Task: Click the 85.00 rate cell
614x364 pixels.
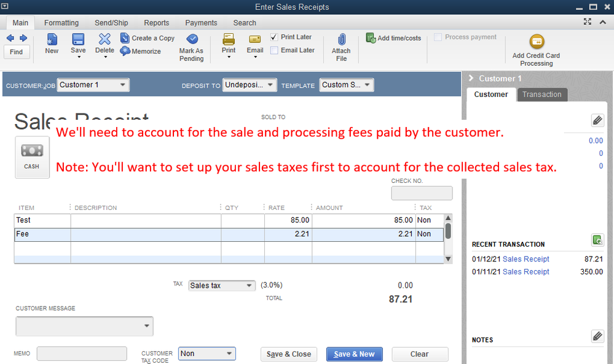Action: [288, 220]
